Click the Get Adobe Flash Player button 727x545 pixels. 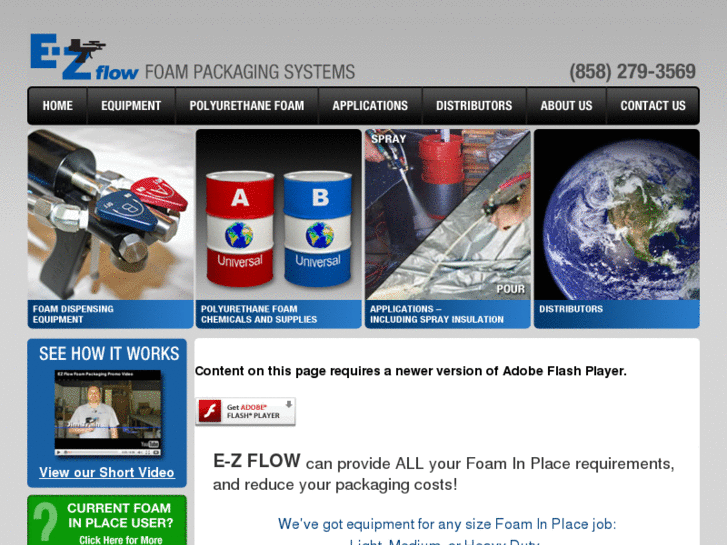tap(245, 411)
